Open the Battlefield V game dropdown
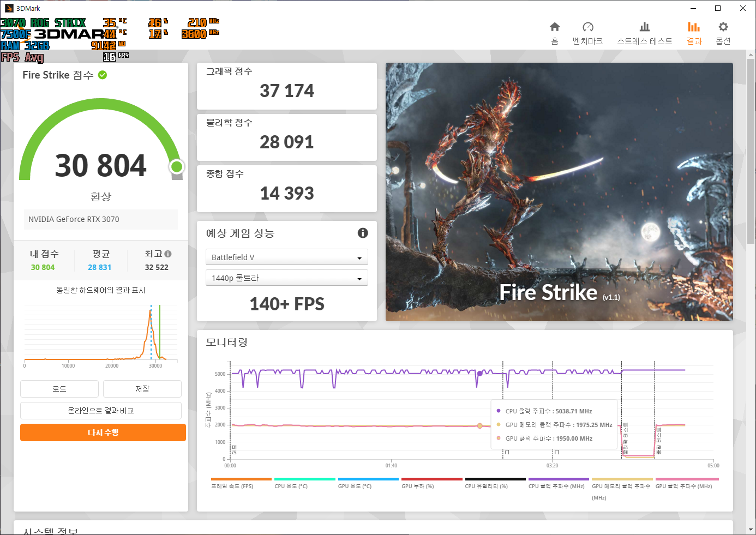This screenshot has width=756, height=535. (287, 257)
